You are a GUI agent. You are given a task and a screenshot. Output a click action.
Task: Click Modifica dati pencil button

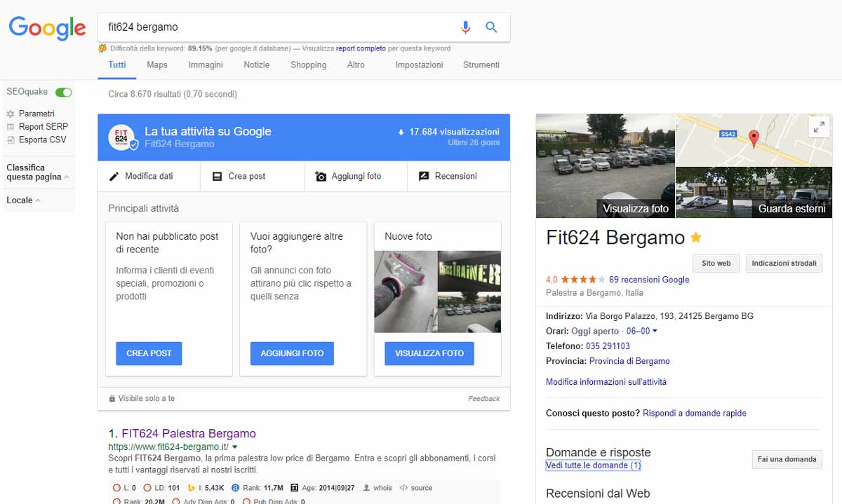click(149, 177)
